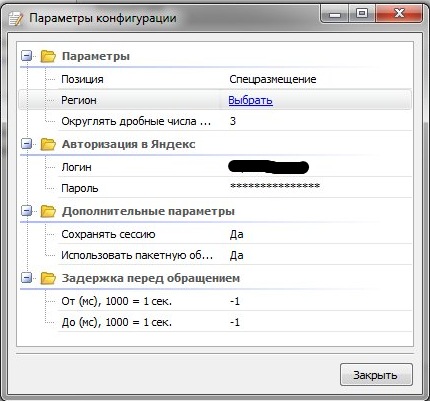Click the Параметры folder icon

48,56
